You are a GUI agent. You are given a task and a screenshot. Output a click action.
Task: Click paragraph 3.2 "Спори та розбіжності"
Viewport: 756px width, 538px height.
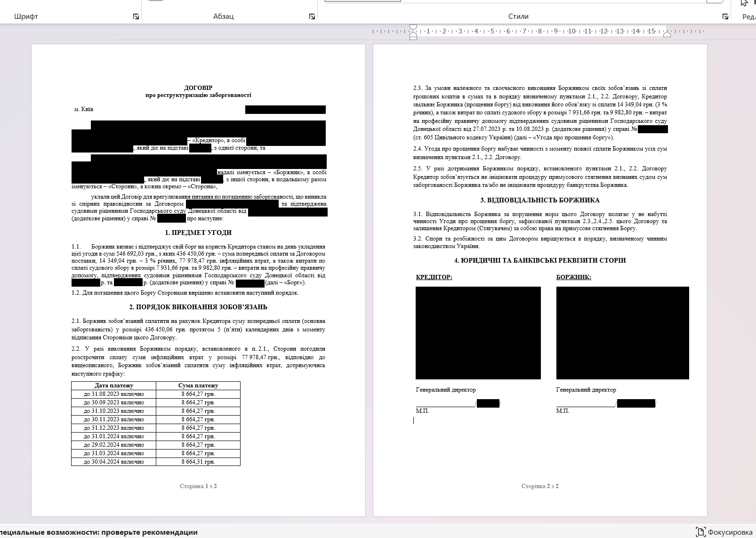540,242
